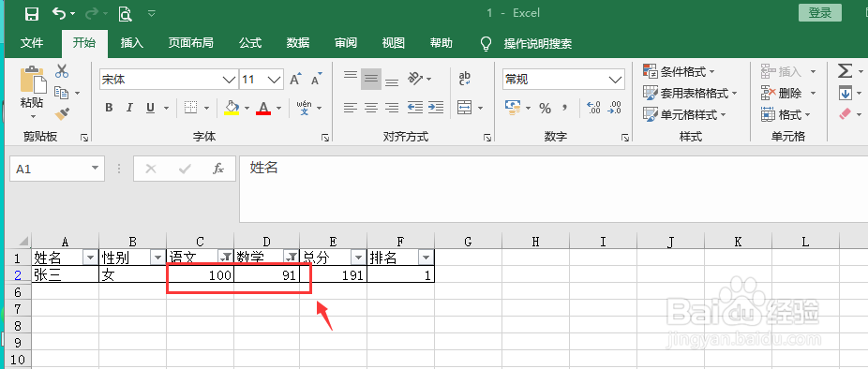The height and width of the screenshot is (369, 868).
Task: Increase font size with the large A
Action: (x=295, y=79)
